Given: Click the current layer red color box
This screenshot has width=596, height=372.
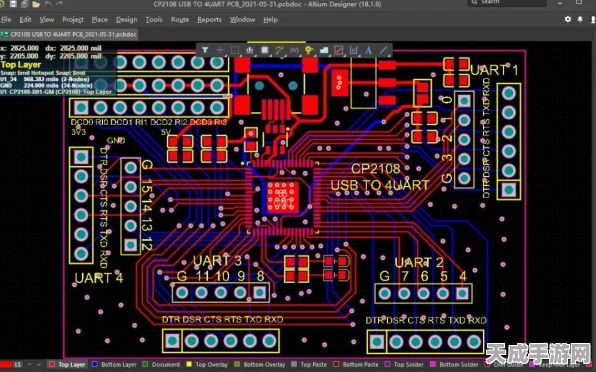Looking at the screenshot, I should [x=6, y=364].
